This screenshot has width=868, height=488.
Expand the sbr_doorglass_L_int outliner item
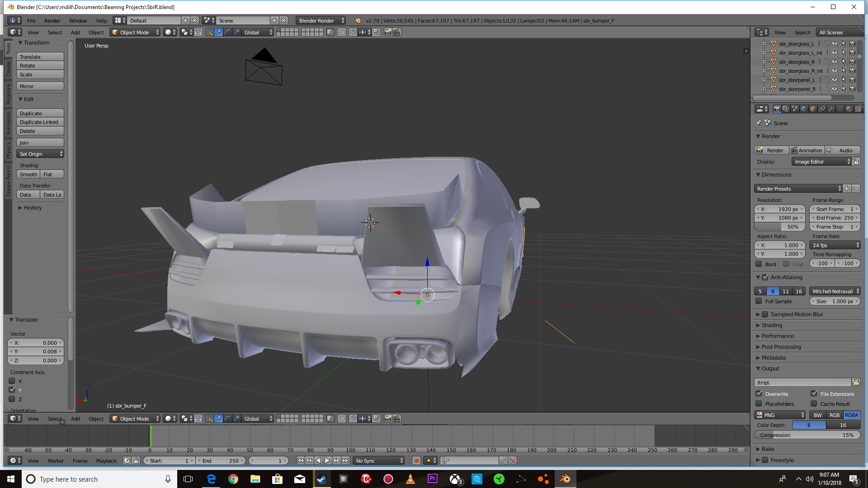click(x=764, y=53)
